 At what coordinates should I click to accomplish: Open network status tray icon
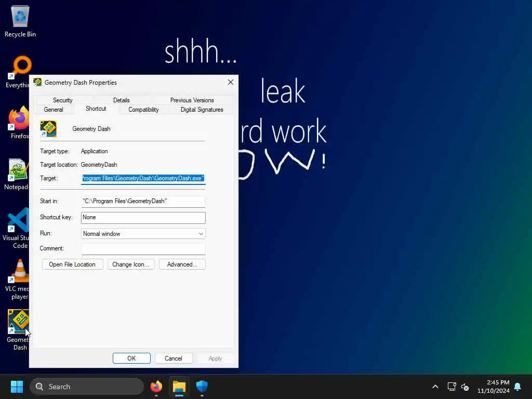click(x=451, y=387)
